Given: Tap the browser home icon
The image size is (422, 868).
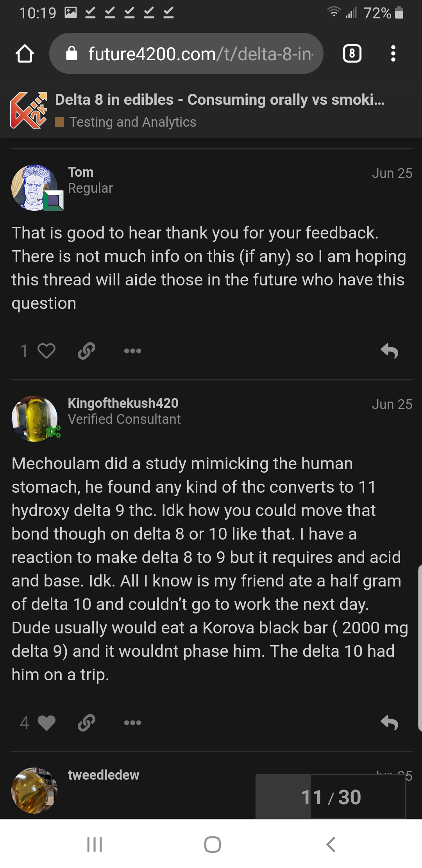Looking at the screenshot, I should point(25,54).
